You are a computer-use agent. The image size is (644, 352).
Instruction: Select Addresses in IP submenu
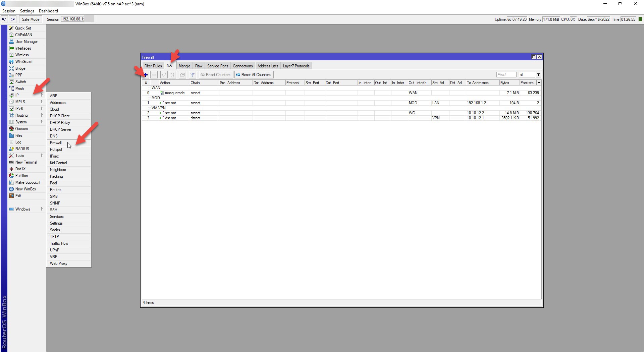click(x=69, y=103)
